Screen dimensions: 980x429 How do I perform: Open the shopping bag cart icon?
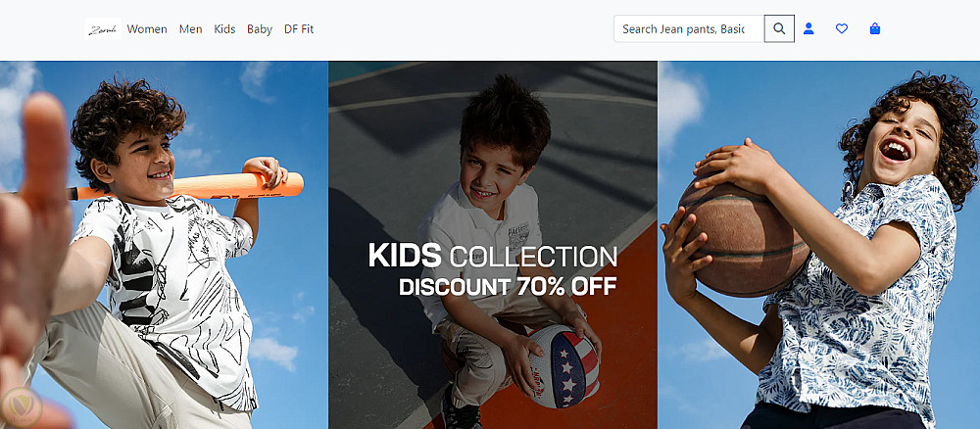tap(875, 28)
